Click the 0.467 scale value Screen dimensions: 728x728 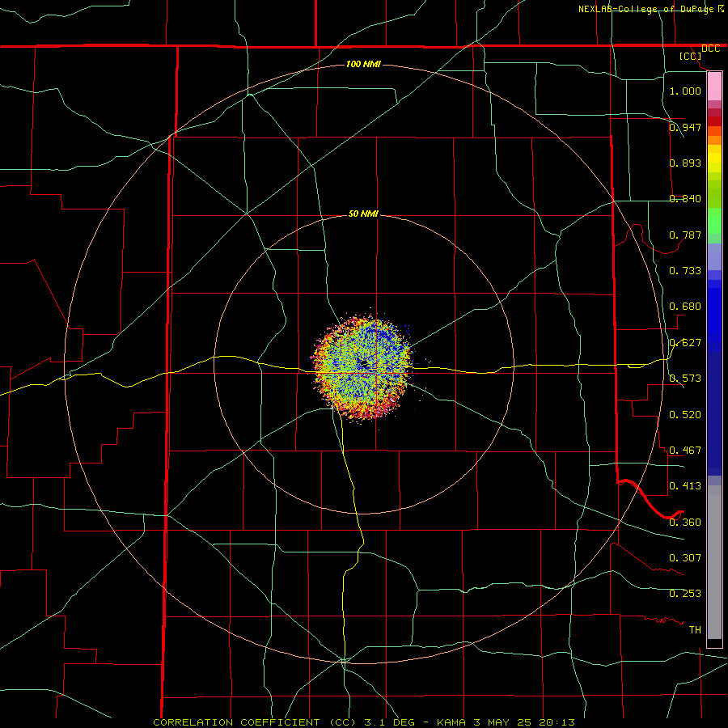click(x=685, y=451)
